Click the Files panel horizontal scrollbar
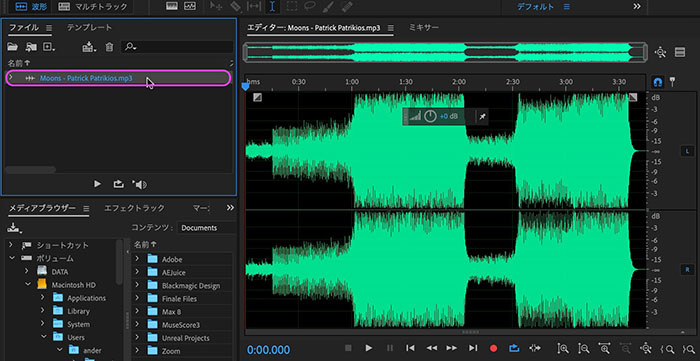 coord(31,170)
